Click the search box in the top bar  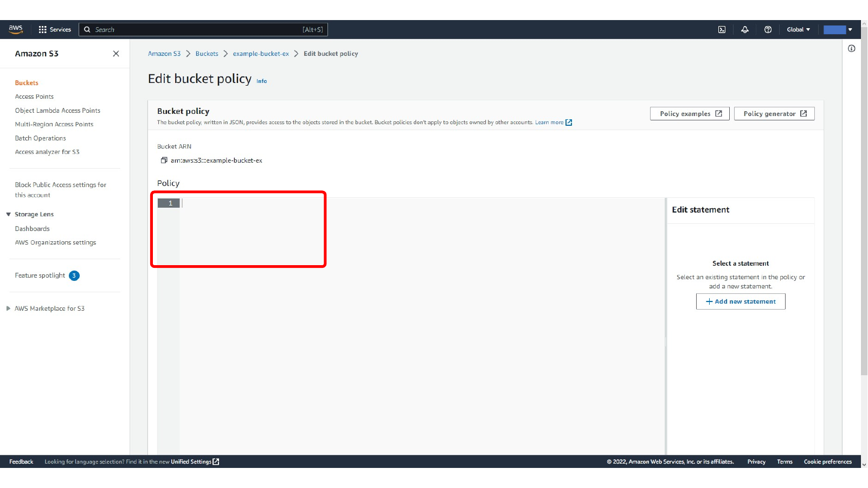(x=203, y=29)
